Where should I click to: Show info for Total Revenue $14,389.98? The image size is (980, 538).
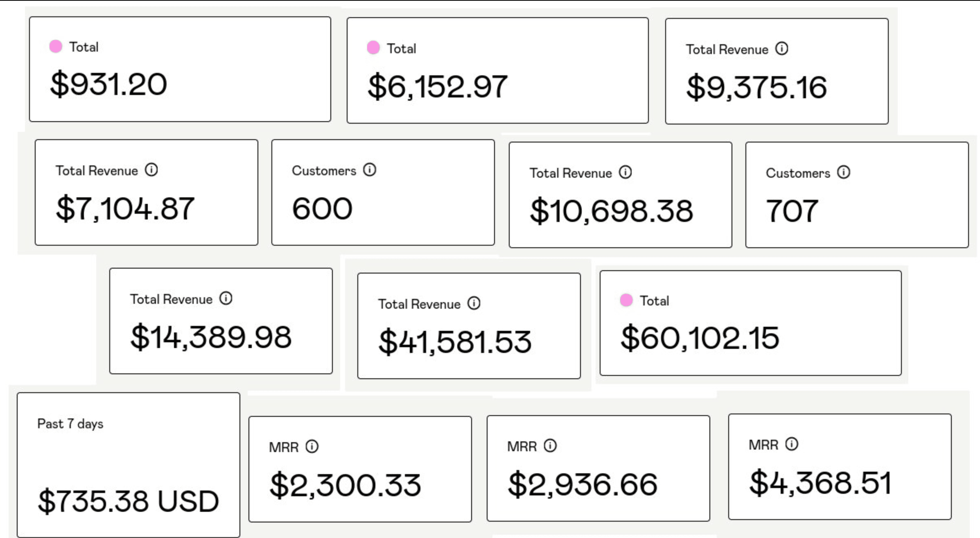tap(226, 298)
